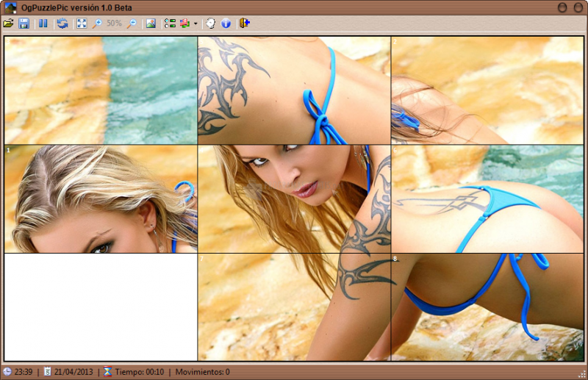
Task: Select puzzle piece with water and rocks, top-left
Action: [101, 90]
